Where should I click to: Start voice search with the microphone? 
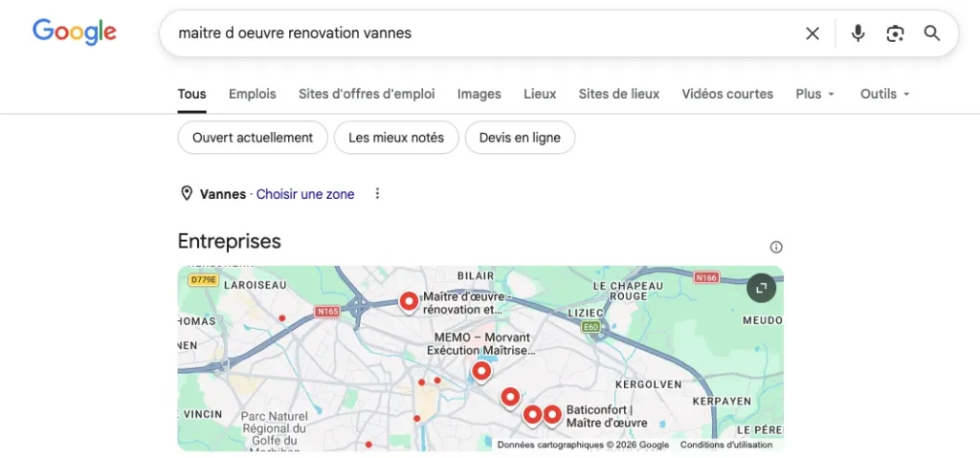click(x=858, y=33)
